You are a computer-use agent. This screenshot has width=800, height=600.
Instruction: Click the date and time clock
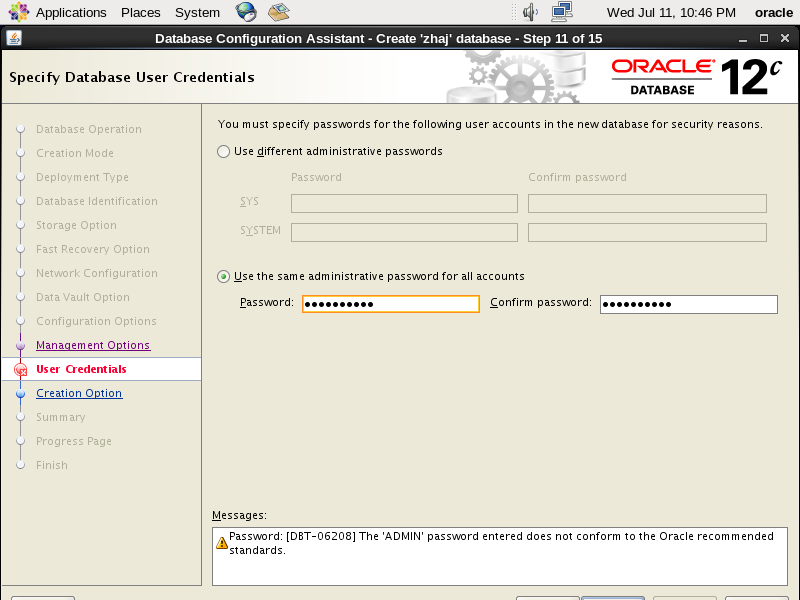click(671, 12)
